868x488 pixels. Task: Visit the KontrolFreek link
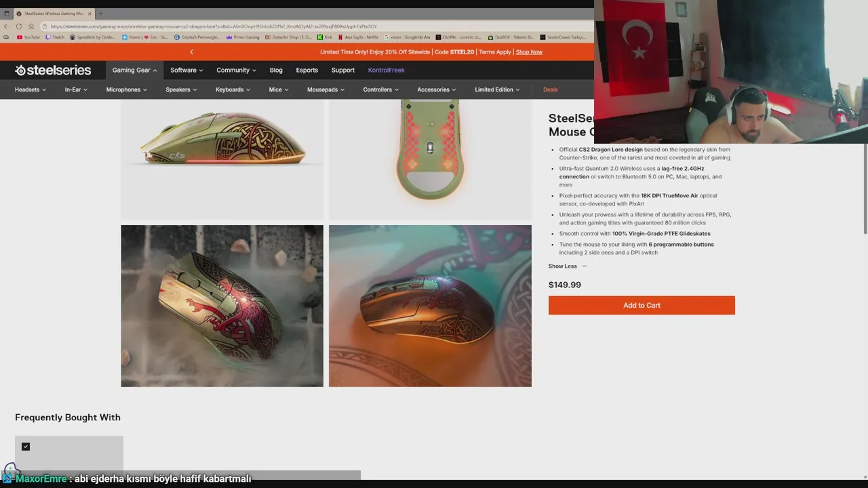tap(387, 70)
